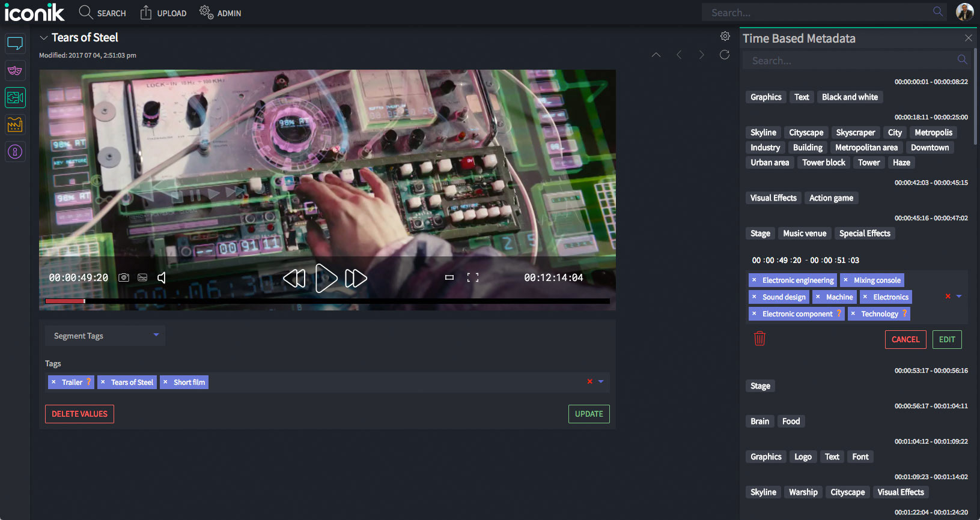Click the video progress bar

[327, 301]
